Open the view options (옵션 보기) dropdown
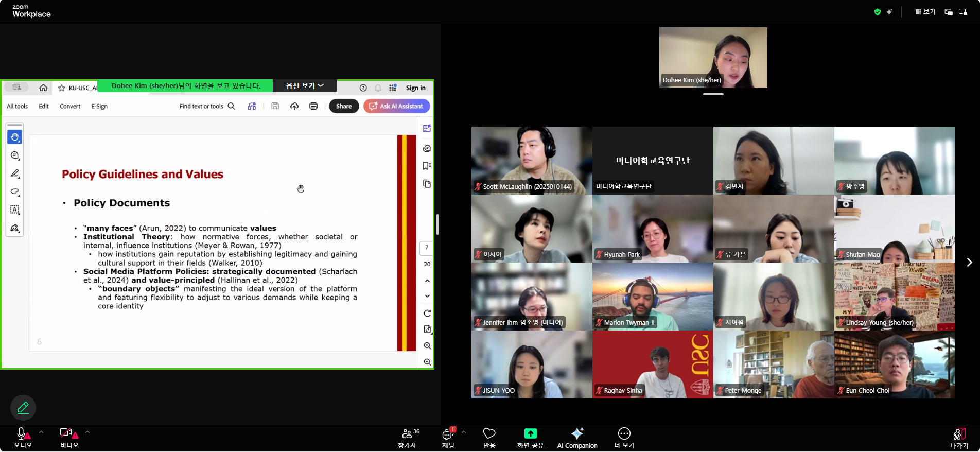 (305, 86)
